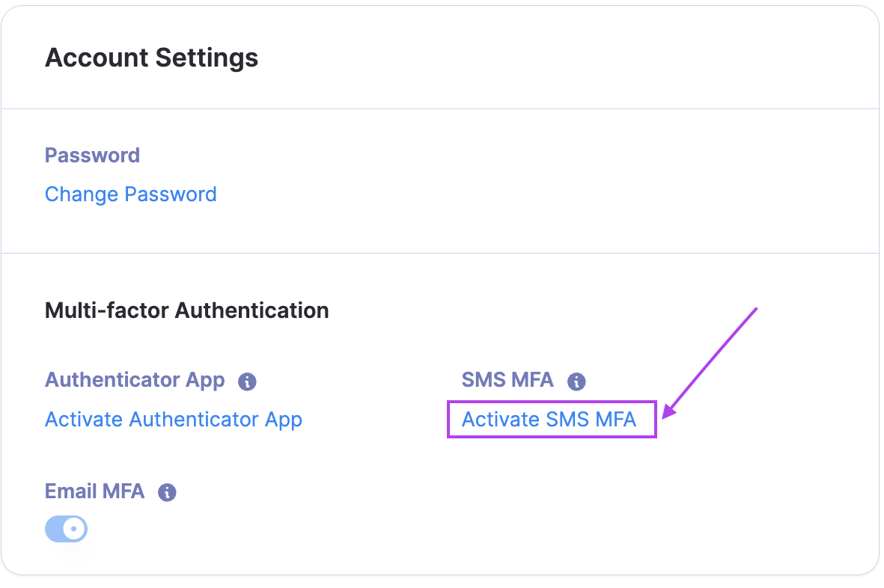Viewport: 884px width, 588px height.
Task: Open the Change Password link
Action: [131, 195]
